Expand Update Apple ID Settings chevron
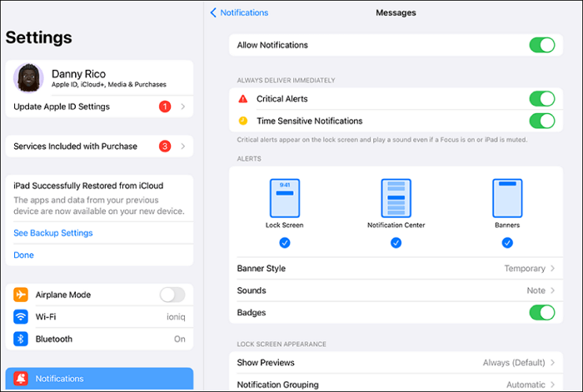This screenshot has height=392, width=583. (x=183, y=107)
